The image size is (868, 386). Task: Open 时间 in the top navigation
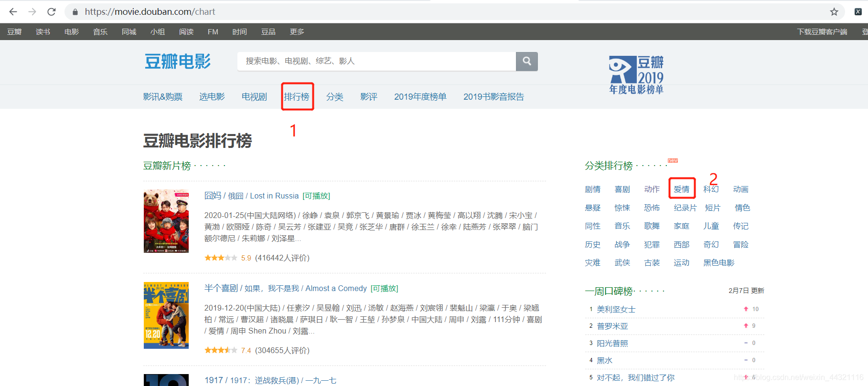(240, 32)
